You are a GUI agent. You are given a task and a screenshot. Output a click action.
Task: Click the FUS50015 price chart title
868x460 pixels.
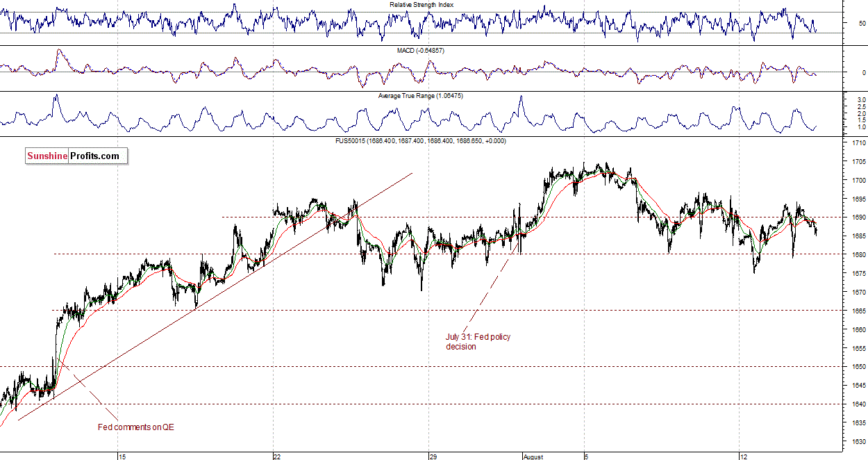tap(420, 141)
